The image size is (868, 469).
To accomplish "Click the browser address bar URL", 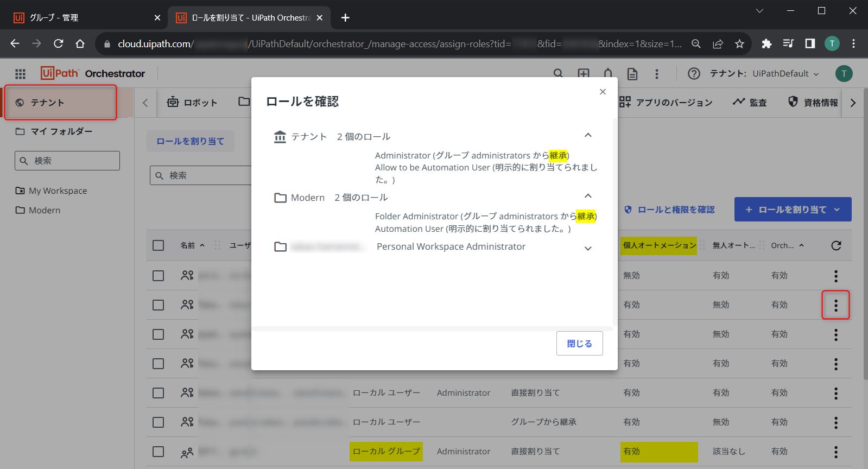I will (400, 44).
